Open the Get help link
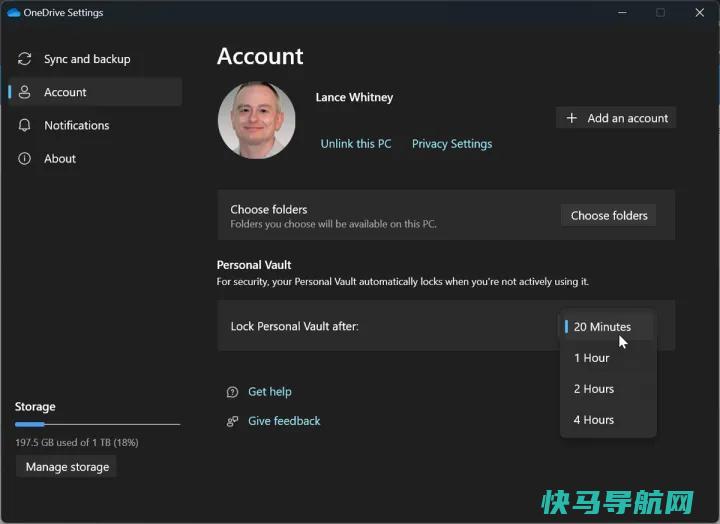 [270, 392]
